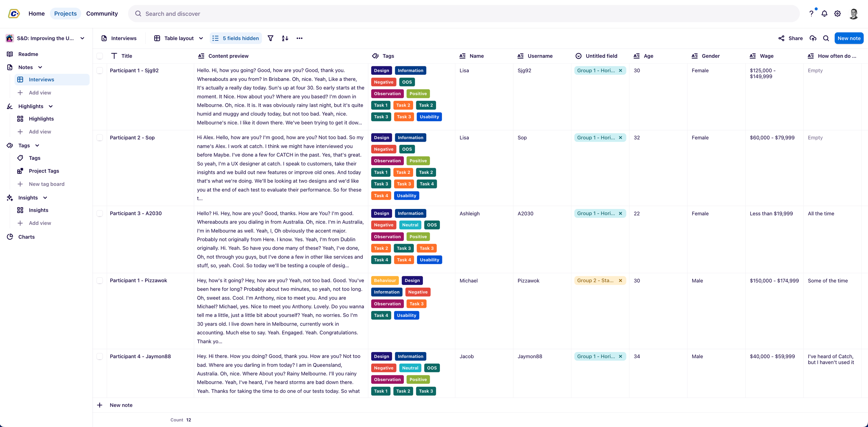
Task: Click the Charts pie icon
Action: 10,237
